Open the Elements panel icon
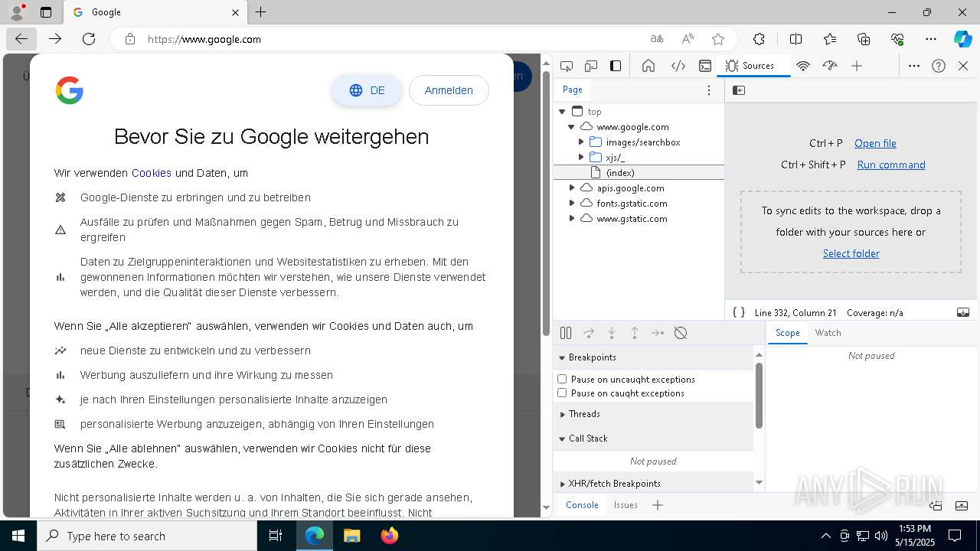 (x=678, y=66)
